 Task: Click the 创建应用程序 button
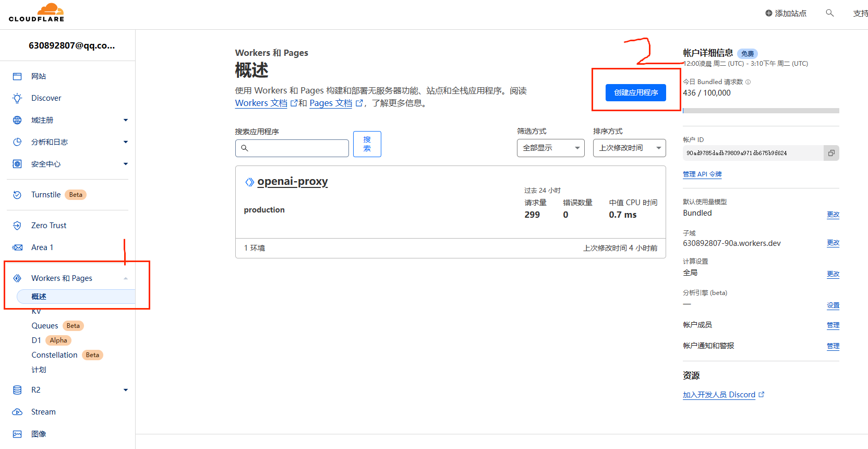[x=636, y=92]
